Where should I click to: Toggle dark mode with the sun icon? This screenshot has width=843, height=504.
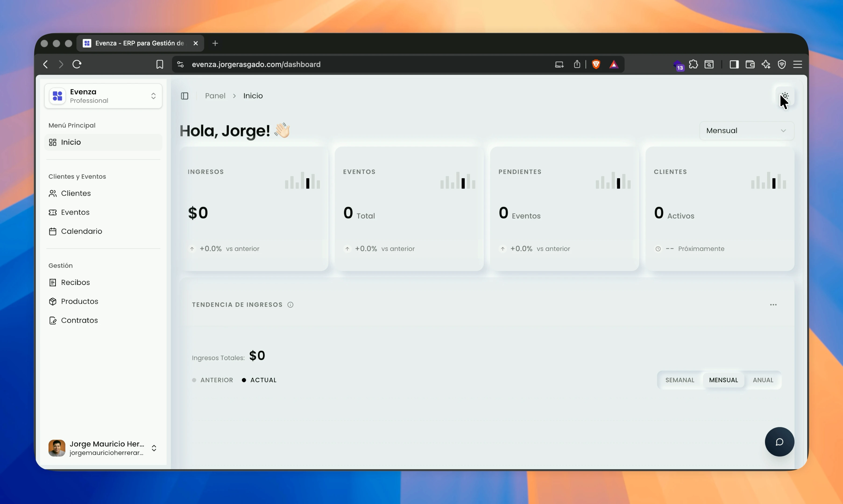[x=785, y=96]
